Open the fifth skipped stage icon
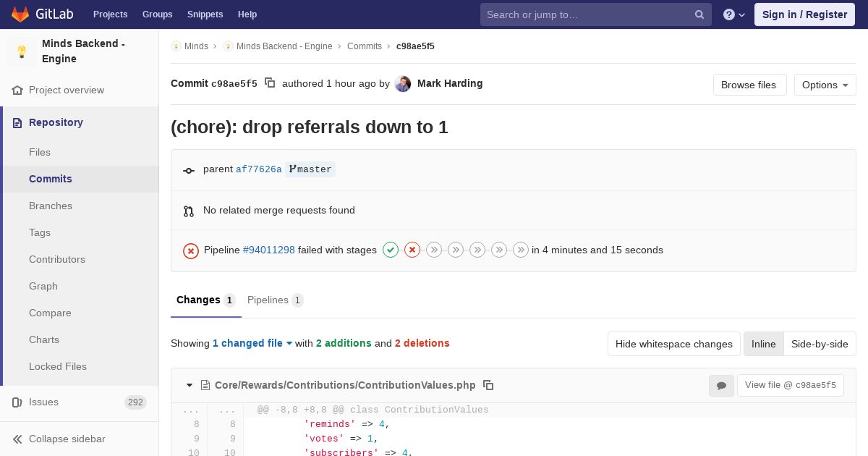This screenshot has width=868, height=456. 477,250
